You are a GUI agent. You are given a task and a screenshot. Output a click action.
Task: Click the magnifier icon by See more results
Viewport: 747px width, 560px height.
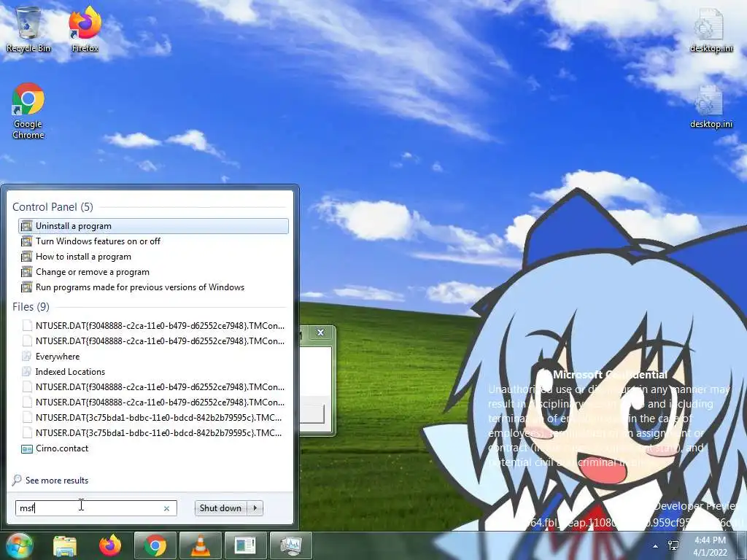(x=17, y=480)
